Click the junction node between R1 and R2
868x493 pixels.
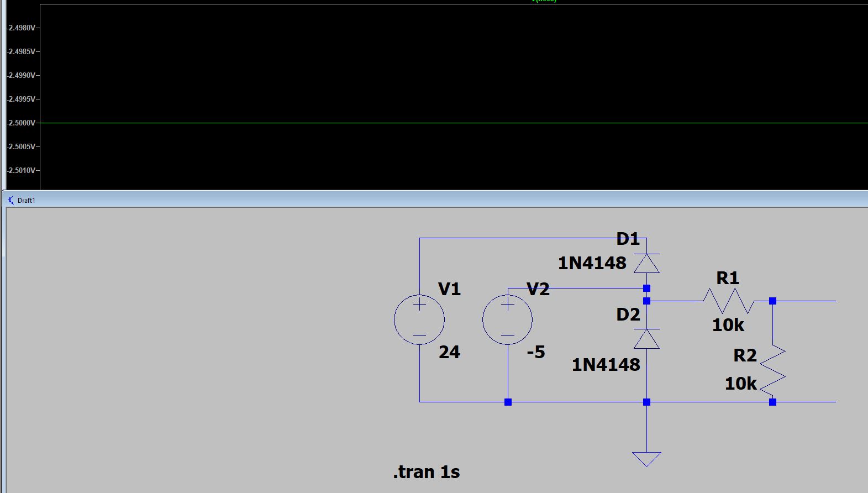tap(772, 301)
